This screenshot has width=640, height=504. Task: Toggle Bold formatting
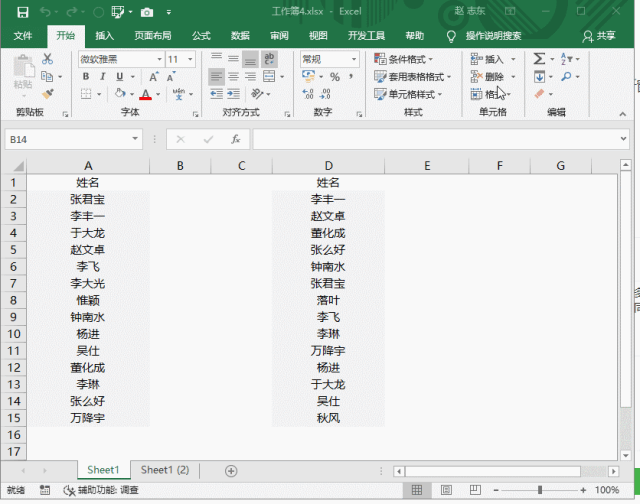click(85, 77)
